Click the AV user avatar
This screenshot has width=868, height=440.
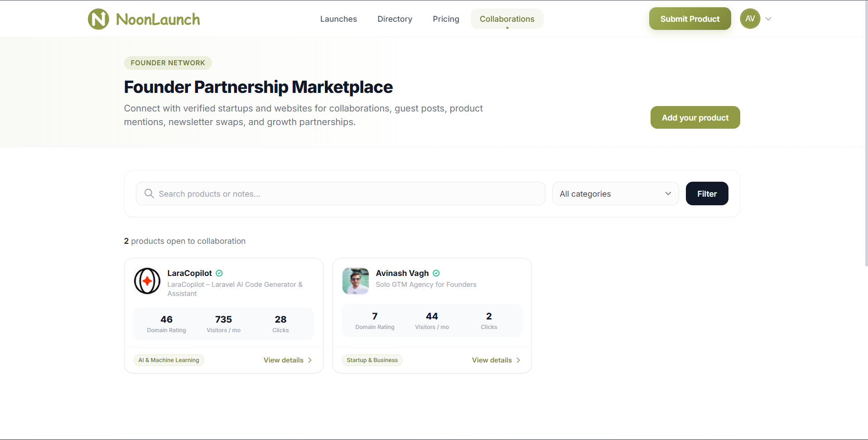750,19
